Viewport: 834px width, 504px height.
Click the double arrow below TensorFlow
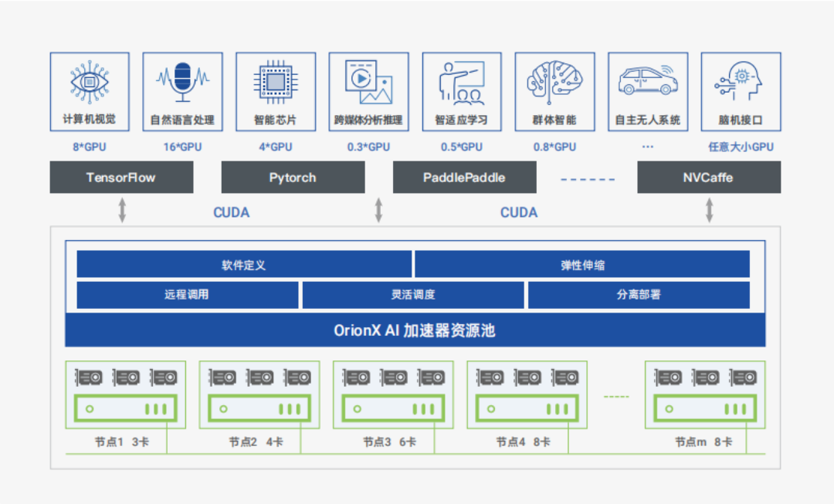coord(122,210)
